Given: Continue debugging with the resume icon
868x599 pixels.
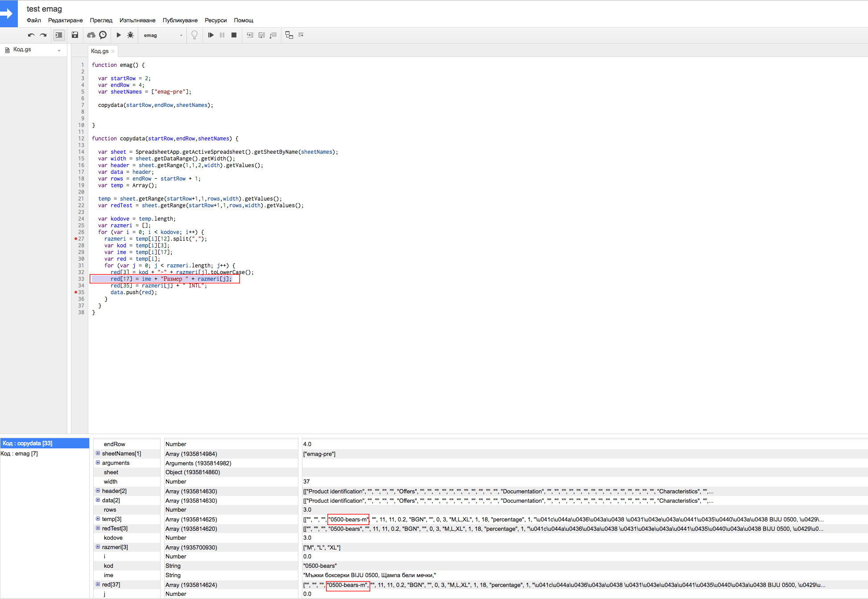Looking at the screenshot, I should point(211,35).
